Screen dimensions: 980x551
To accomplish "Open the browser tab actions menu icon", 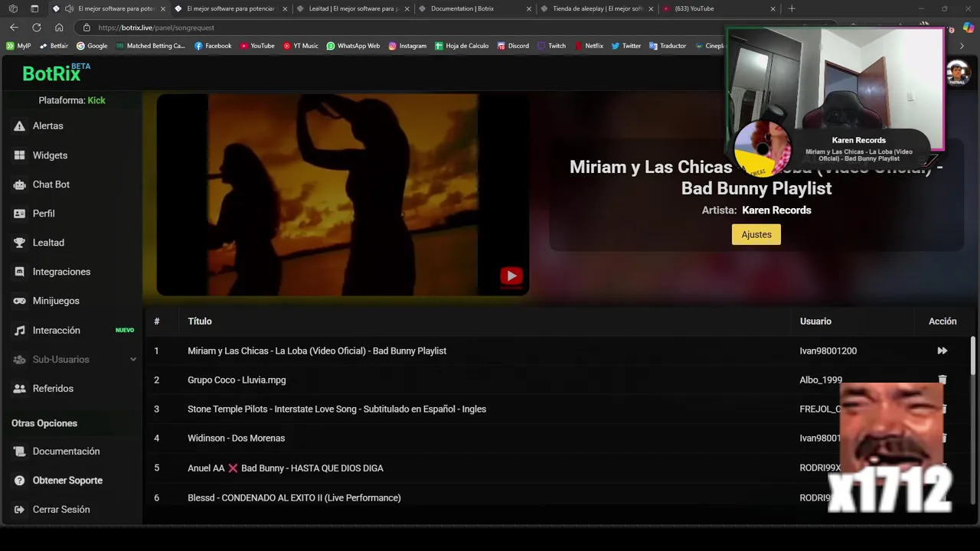I will coord(34,8).
